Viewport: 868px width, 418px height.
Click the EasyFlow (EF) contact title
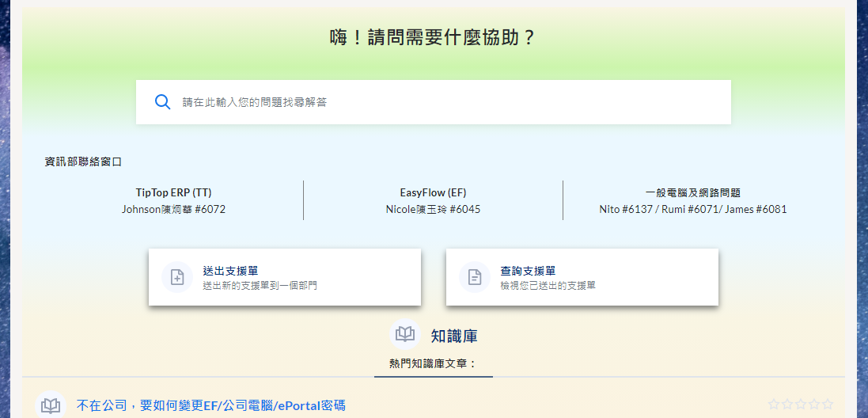tap(433, 192)
